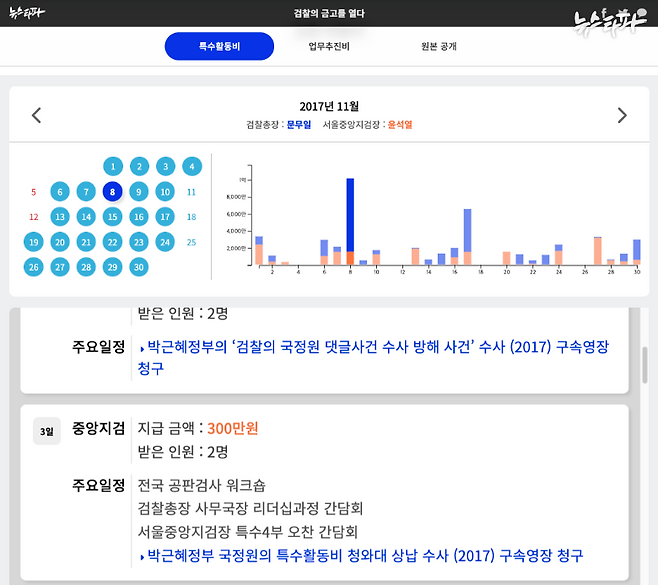The image size is (658, 585).
Task: Select day 6 in the calendar
Action: pyautogui.click(x=60, y=192)
